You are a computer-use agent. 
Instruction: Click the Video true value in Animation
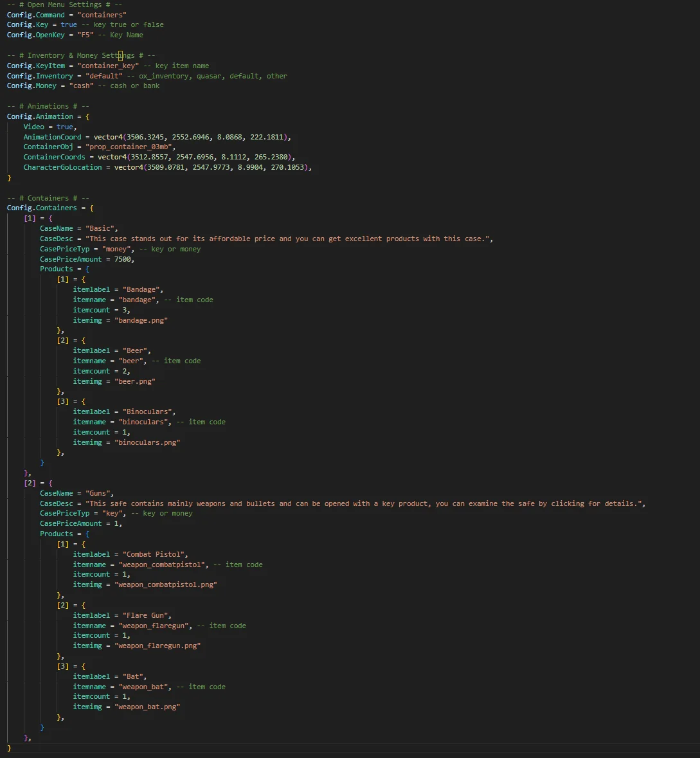[x=65, y=127]
